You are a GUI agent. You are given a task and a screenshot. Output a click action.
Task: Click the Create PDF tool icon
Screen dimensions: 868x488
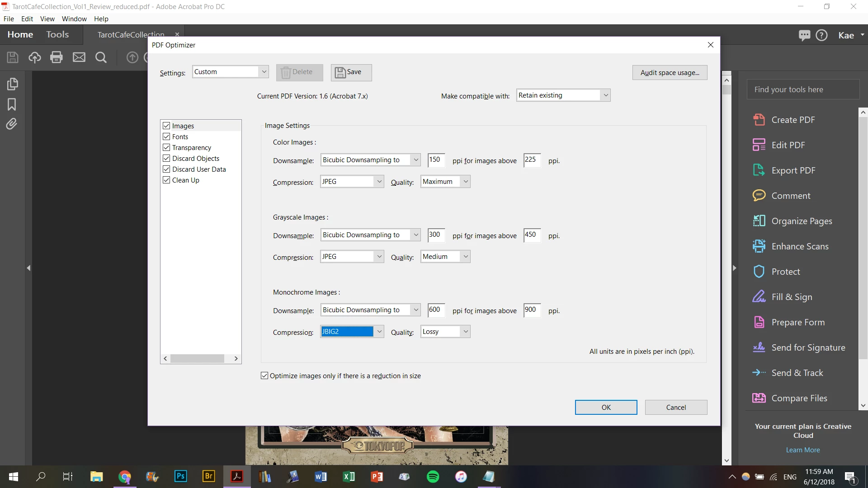click(759, 120)
